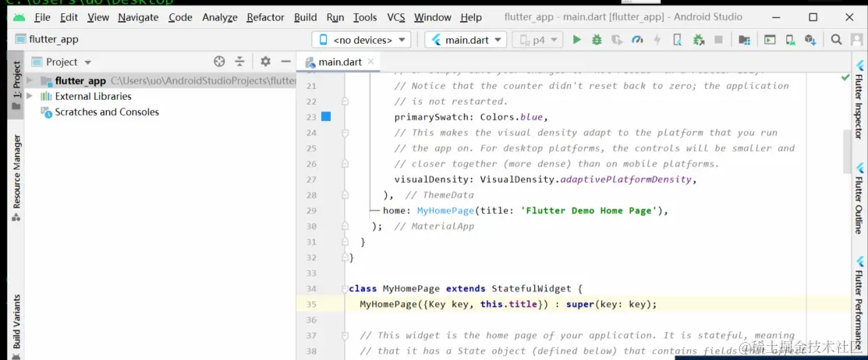Click the Flutter hot reload lightning icon
Image resolution: width=868 pixels, height=360 pixels.
(657, 40)
